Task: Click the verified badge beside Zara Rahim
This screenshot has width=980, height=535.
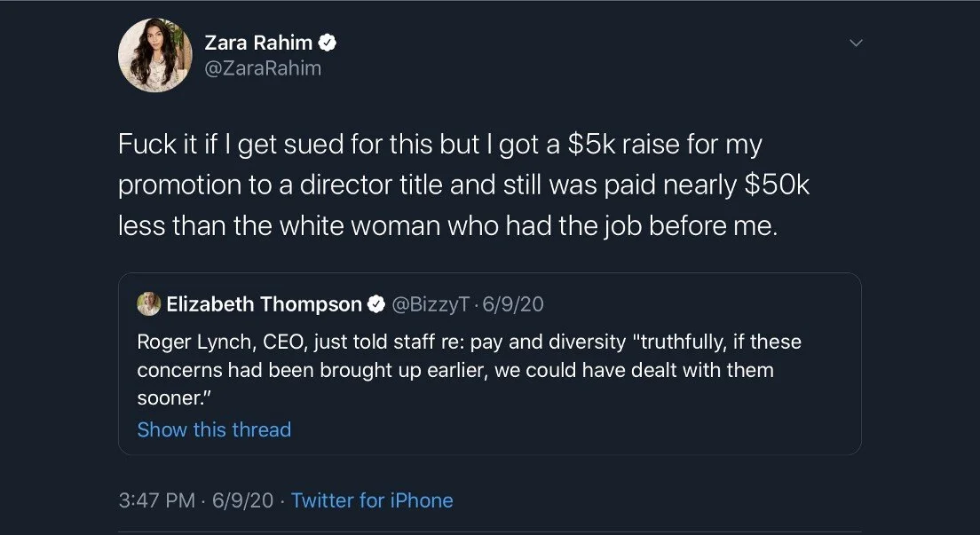Action: [x=327, y=42]
